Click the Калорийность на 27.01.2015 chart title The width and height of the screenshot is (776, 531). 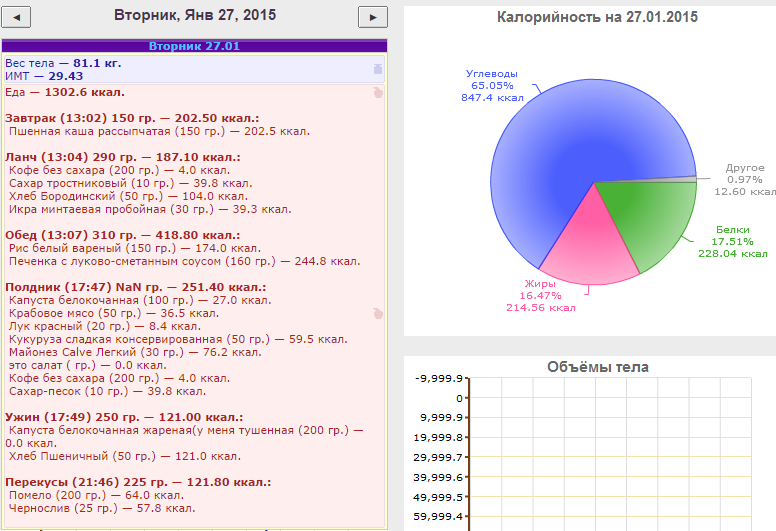pos(597,17)
